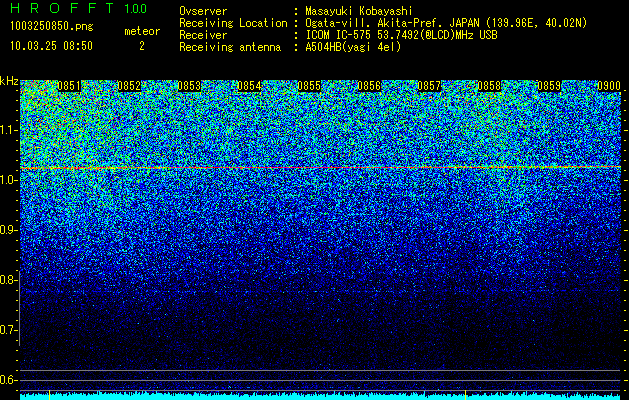Click the 0852 time marker
This screenshot has width=629, height=400.
pos(129,86)
